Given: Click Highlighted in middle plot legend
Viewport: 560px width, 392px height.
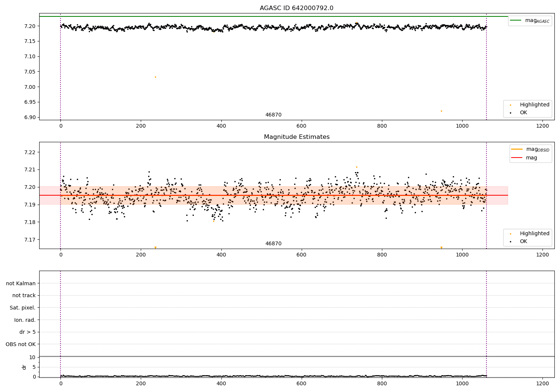Looking at the screenshot, I should click(x=535, y=234).
